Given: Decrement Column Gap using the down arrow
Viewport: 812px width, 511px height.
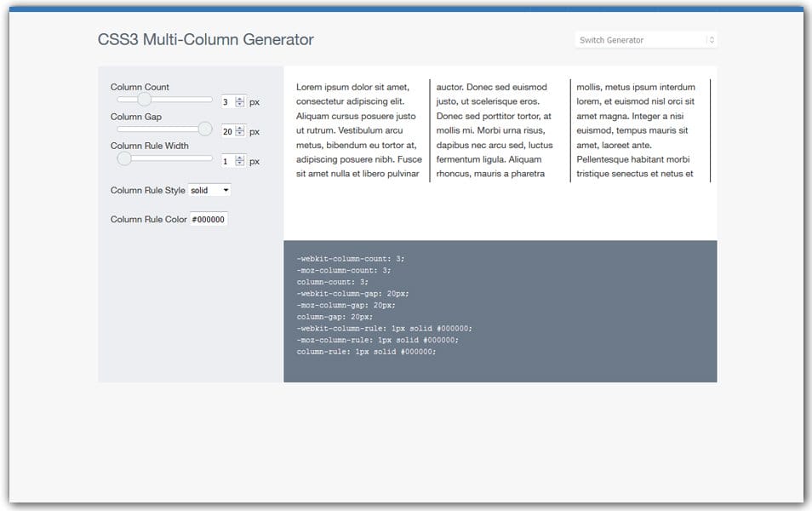Looking at the screenshot, I should [239, 134].
